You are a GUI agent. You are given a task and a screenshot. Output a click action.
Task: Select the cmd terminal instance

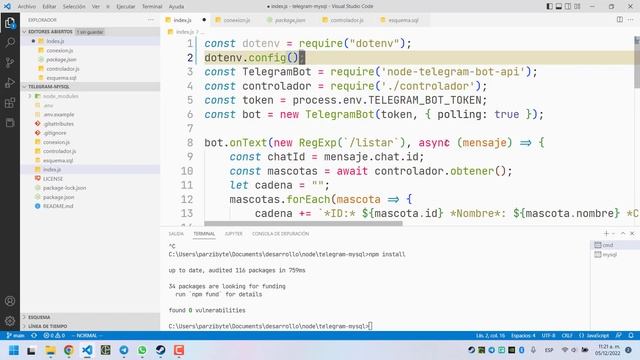point(608,245)
